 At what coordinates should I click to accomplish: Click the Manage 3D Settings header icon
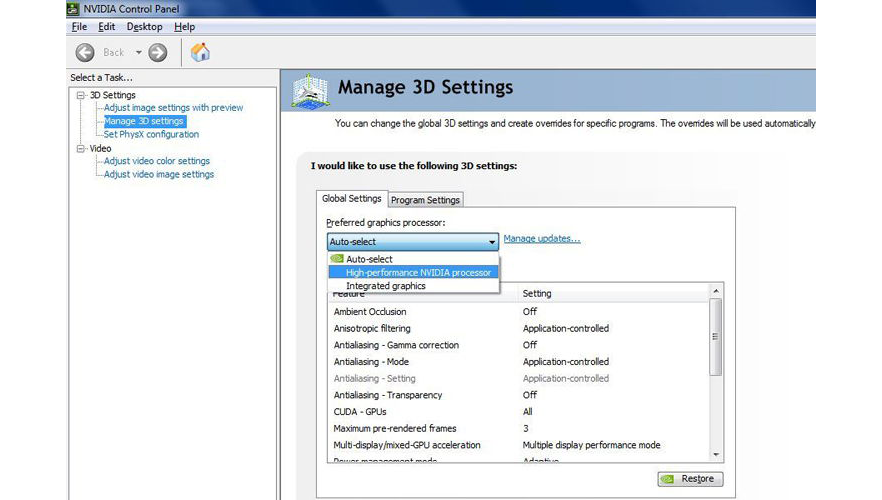310,90
